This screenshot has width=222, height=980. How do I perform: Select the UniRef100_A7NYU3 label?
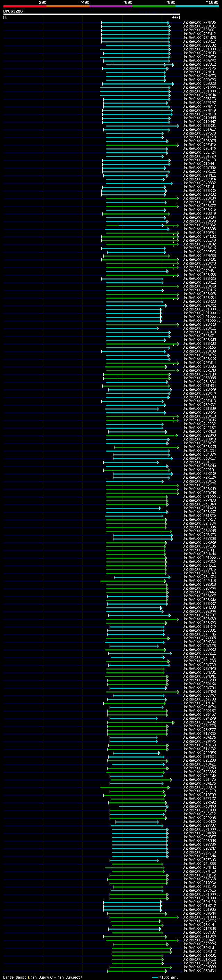click(x=199, y=53)
